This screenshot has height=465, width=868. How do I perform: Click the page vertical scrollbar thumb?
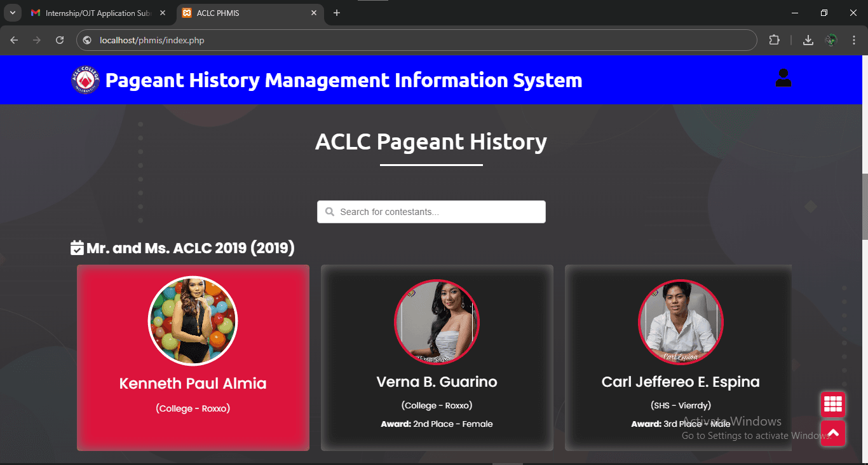(865, 206)
